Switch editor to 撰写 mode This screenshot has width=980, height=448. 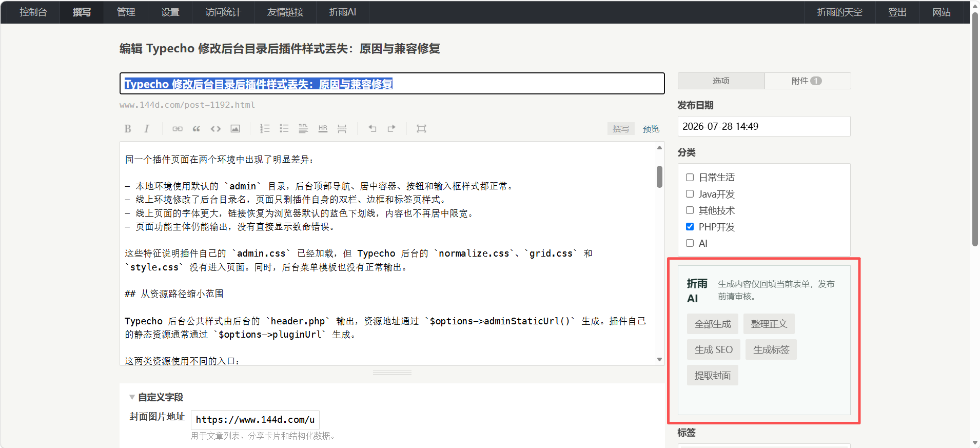click(x=621, y=129)
